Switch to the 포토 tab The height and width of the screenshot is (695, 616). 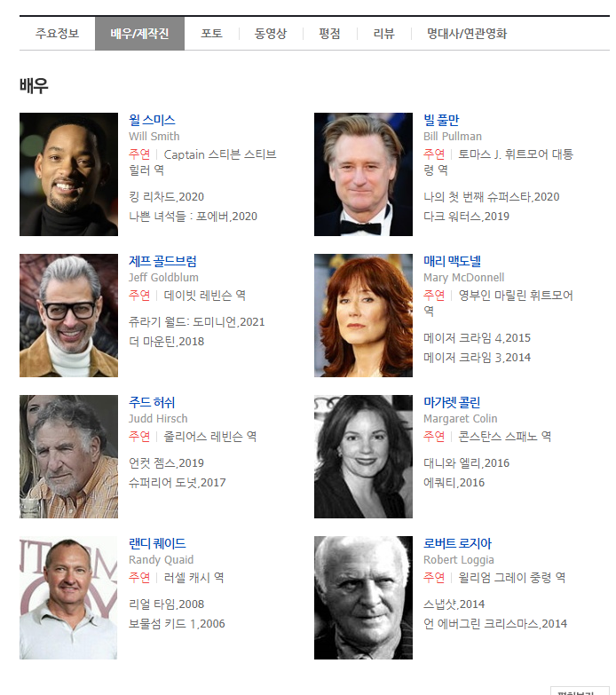(211, 33)
